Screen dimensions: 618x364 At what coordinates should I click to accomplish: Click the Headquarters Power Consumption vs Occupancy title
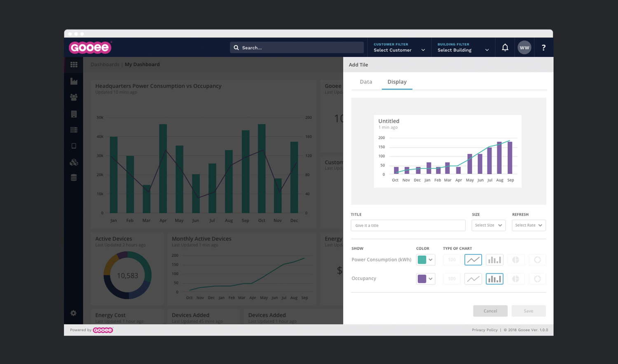click(158, 86)
